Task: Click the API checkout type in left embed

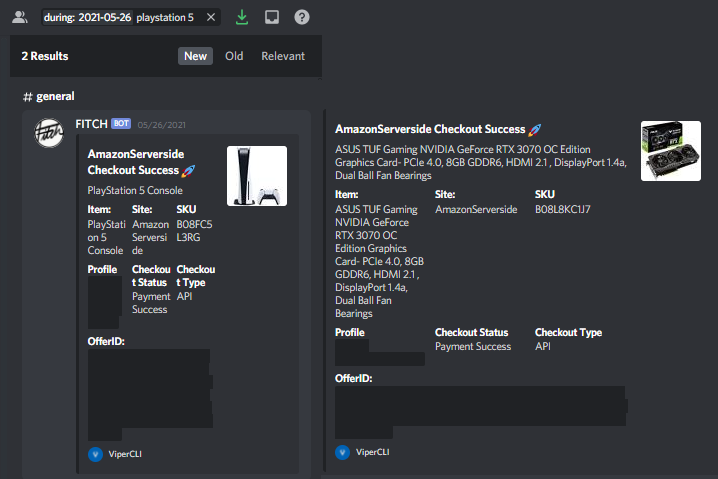Action: point(184,296)
